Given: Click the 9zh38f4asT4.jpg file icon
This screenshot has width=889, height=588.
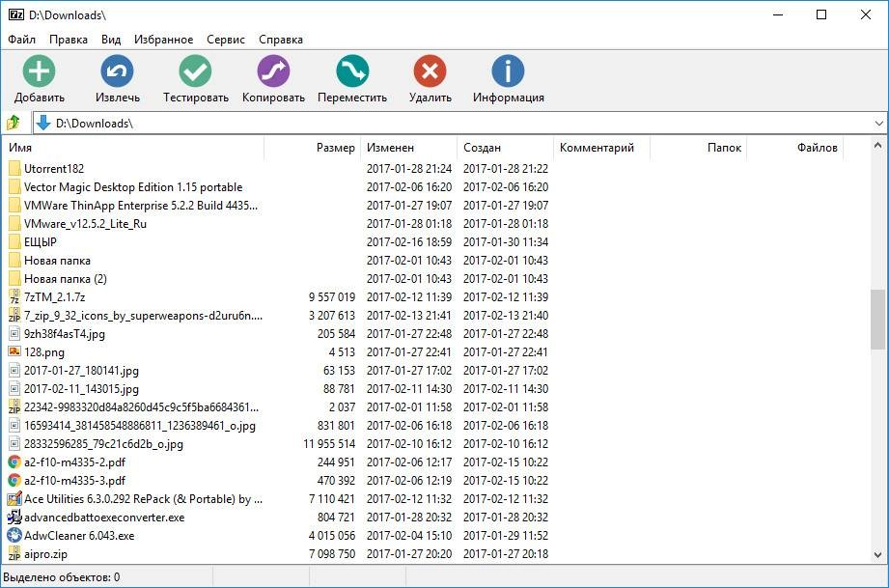Looking at the screenshot, I should tap(14, 334).
